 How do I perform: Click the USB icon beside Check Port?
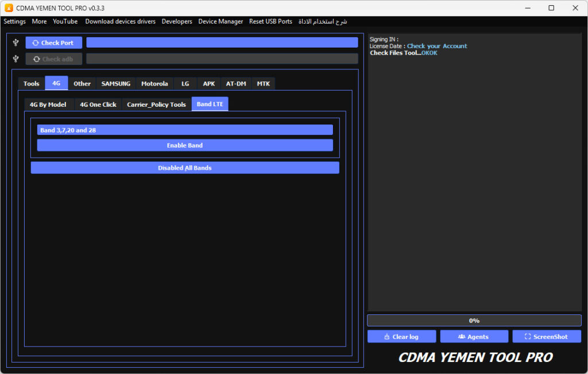point(16,42)
